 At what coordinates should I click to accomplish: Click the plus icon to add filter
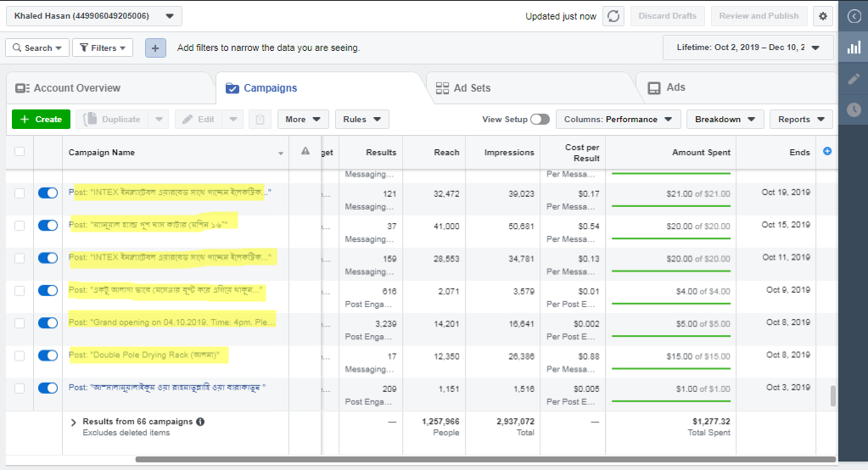click(x=155, y=48)
